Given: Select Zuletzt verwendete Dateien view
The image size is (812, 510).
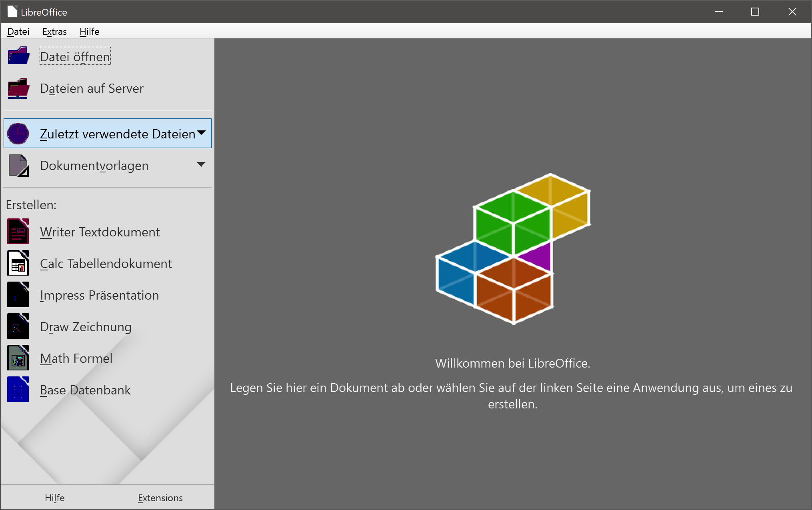Looking at the screenshot, I should [x=117, y=134].
